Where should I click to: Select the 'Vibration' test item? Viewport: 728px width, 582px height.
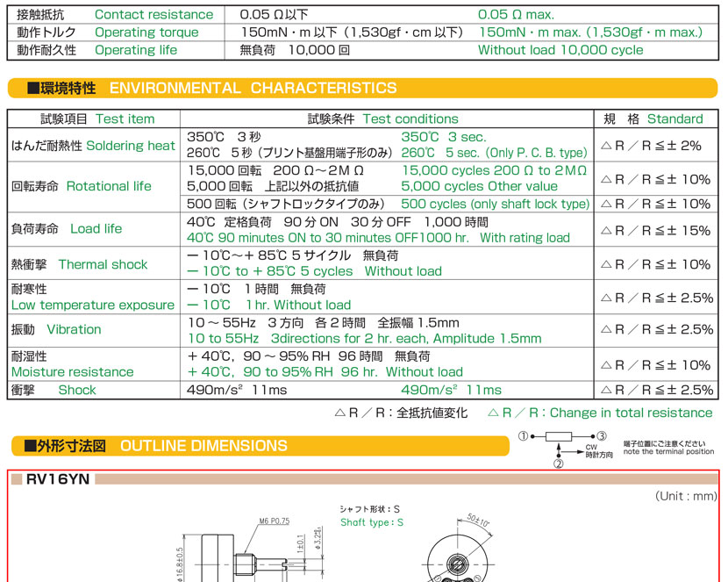coord(74,329)
